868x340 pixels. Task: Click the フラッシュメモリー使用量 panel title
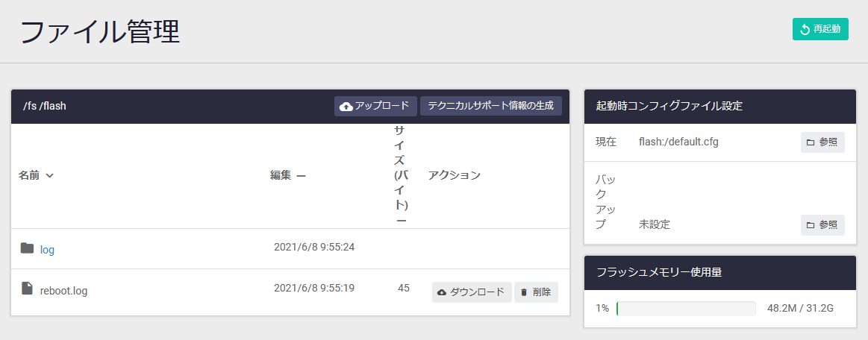pos(659,272)
